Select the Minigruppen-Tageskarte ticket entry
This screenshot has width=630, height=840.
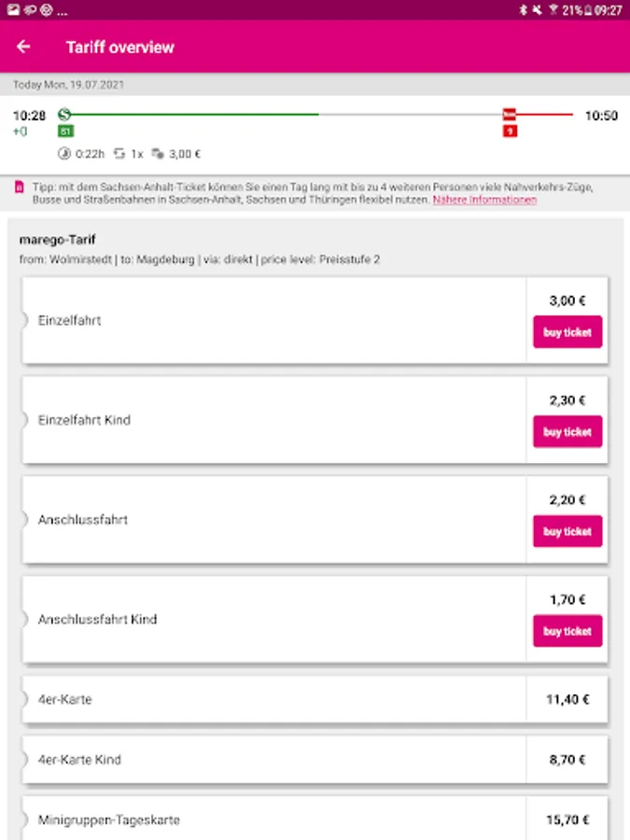(x=271, y=819)
